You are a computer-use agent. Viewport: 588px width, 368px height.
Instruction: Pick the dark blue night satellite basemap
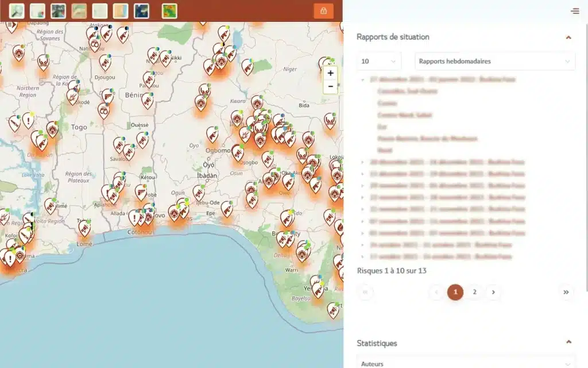(141, 11)
